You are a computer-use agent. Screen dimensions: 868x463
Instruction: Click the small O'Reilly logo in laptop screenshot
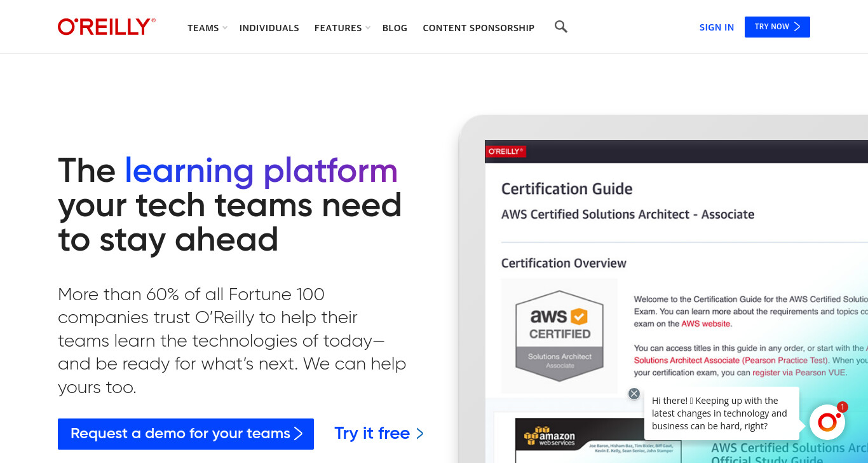[506, 151]
